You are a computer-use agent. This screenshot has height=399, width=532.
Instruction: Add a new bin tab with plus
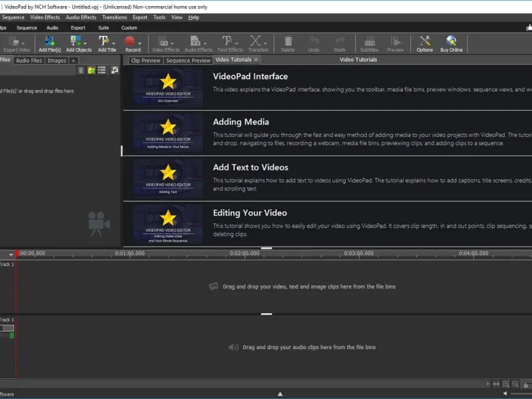[x=73, y=61]
